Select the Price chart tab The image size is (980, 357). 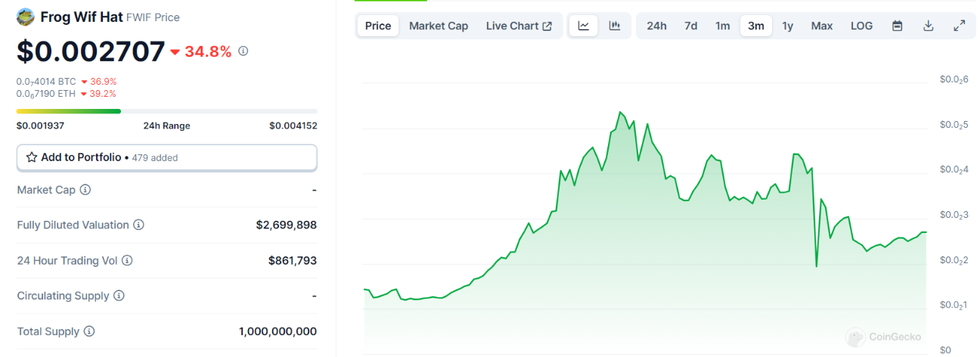pyautogui.click(x=378, y=26)
